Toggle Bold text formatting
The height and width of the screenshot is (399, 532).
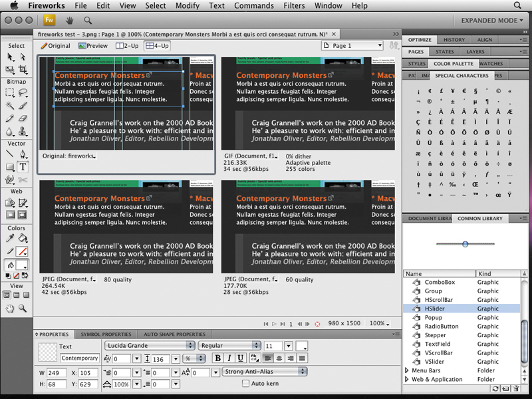click(x=218, y=358)
